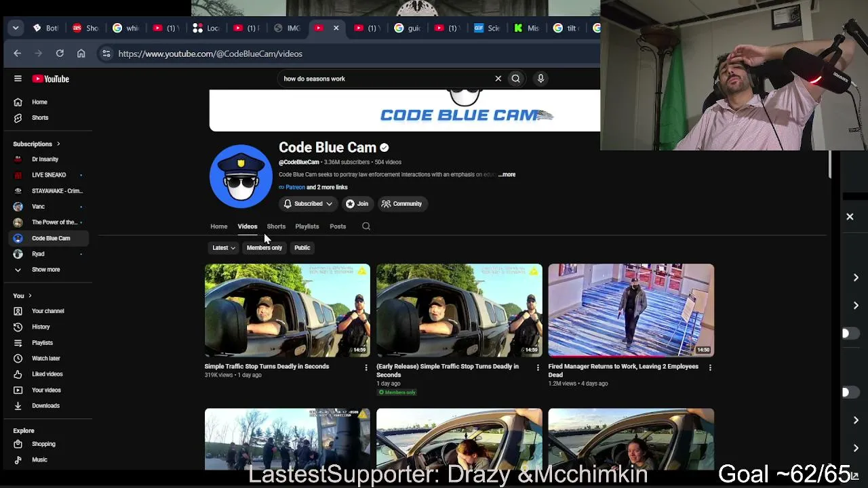Viewport: 868px width, 488px height.
Task: Filter videos by Members only chip
Action: tap(264, 248)
